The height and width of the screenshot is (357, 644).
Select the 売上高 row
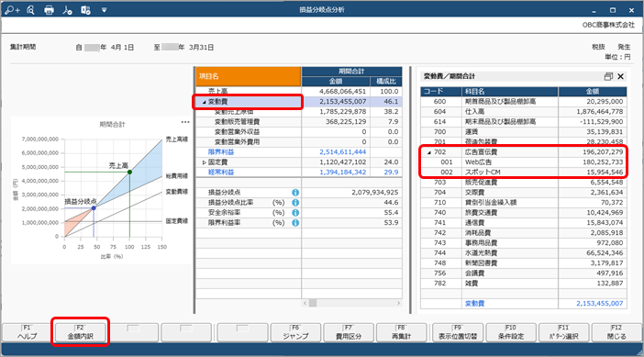click(298, 91)
